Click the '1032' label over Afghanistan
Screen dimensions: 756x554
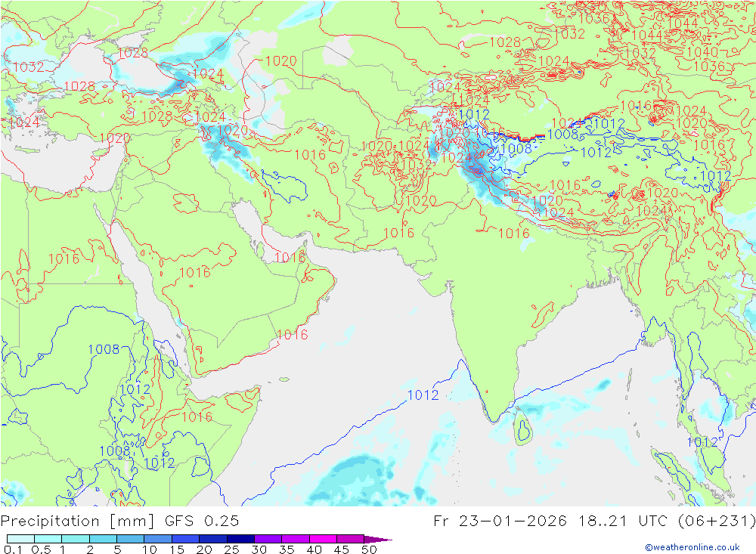pos(416,165)
